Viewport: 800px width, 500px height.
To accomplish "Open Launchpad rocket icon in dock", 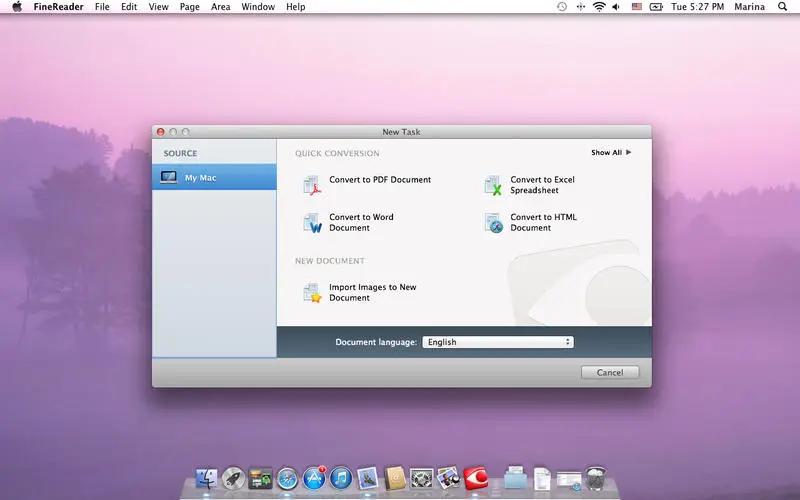I will pos(233,479).
